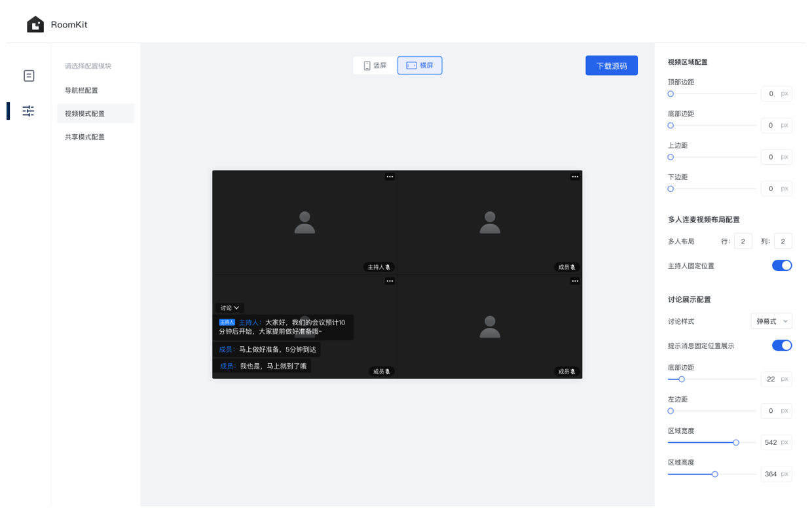Focus the 区域高度 input showing 364
812x513 pixels.
[777, 474]
